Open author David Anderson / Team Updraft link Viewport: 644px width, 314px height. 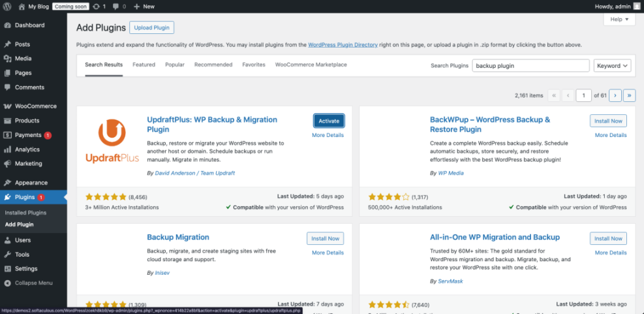click(195, 173)
